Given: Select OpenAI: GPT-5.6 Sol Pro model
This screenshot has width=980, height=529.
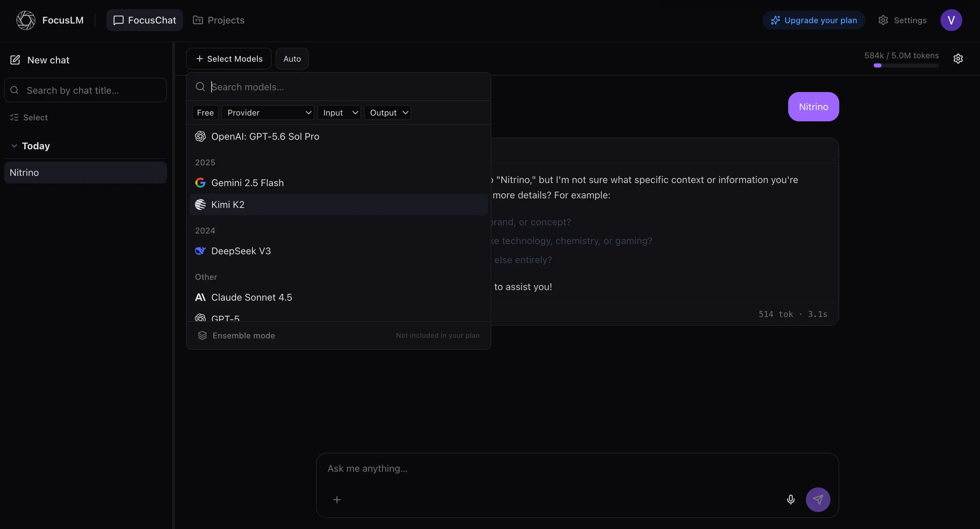Looking at the screenshot, I should (x=339, y=136).
